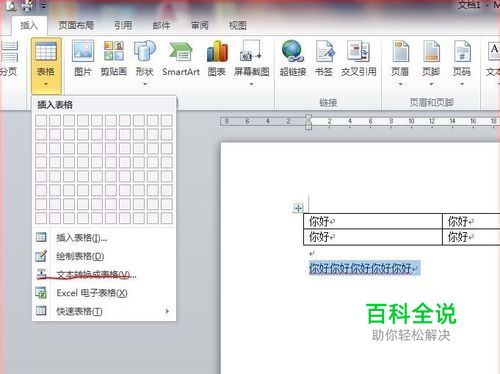Switch to the 引用 tab
The image size is (500, 374).
[123, 25]
